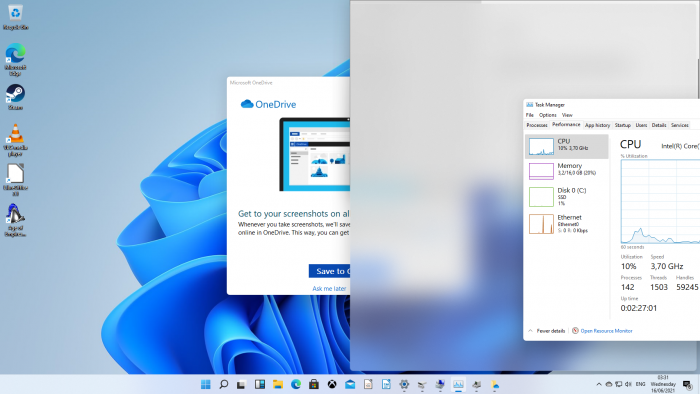Image resolution: width=700 pixels, height=394 pixels.
Task: Switch to Task Manager taskbar icon
Action: pos(458,384)
